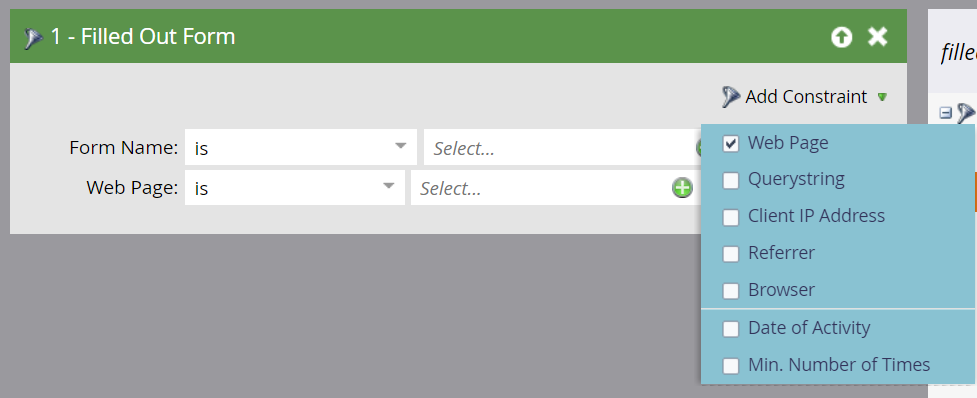Open Web Page operator dropdown
The image size is (977, 398).
[295, 187]
